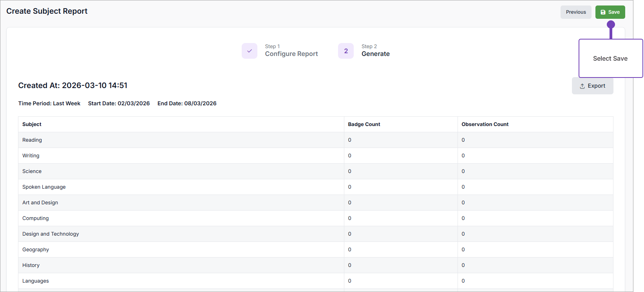Viewport: 644px width, 292px height.
Task: Select the Reading subject row
Action: (x=32, y=140)
